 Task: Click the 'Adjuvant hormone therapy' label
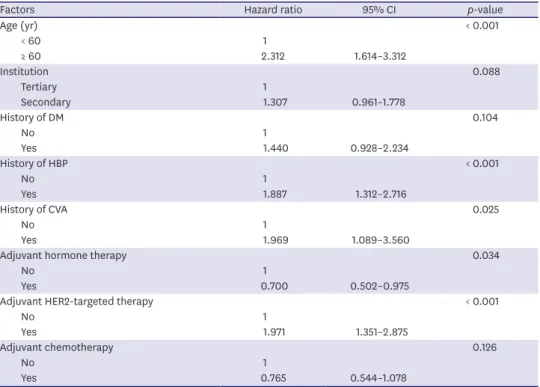pos(63,256)
